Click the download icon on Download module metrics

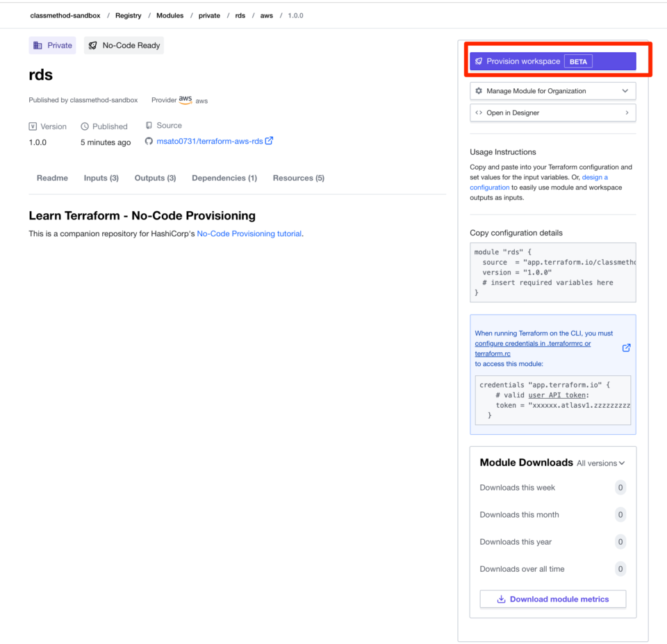coord(501,599)
